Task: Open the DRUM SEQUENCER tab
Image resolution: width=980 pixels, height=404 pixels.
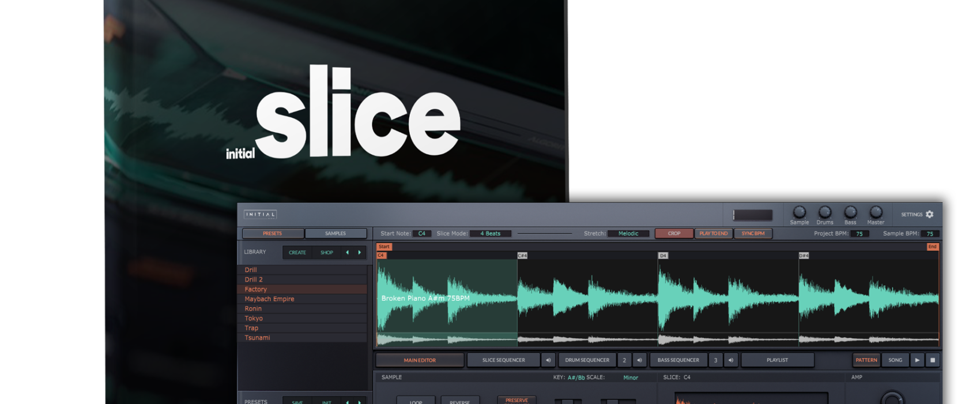Action: tap(587, 360)
